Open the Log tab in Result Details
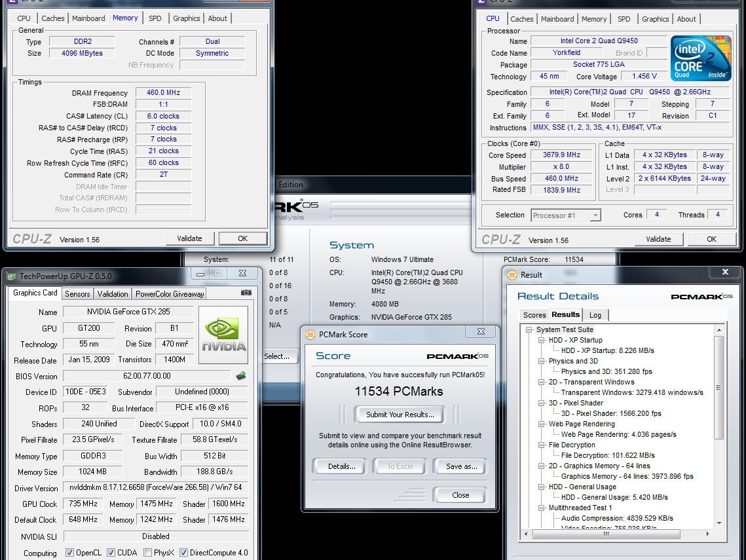Screen dimensions: 746x560 click(x=595, y=315)
